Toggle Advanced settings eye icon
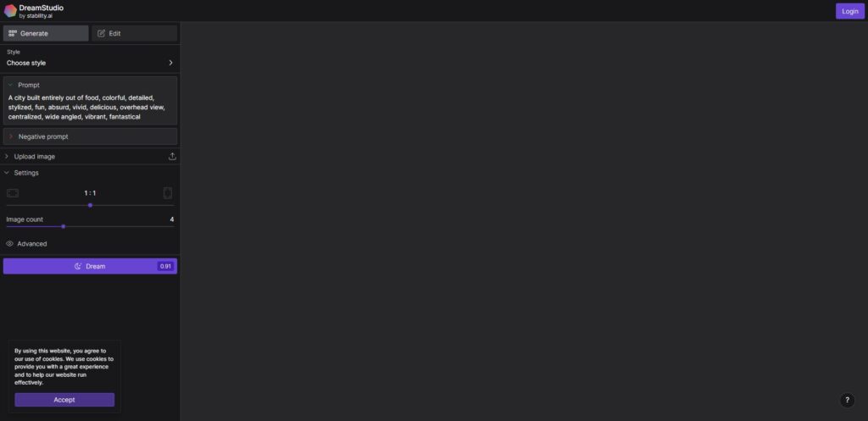 point(9,244)
